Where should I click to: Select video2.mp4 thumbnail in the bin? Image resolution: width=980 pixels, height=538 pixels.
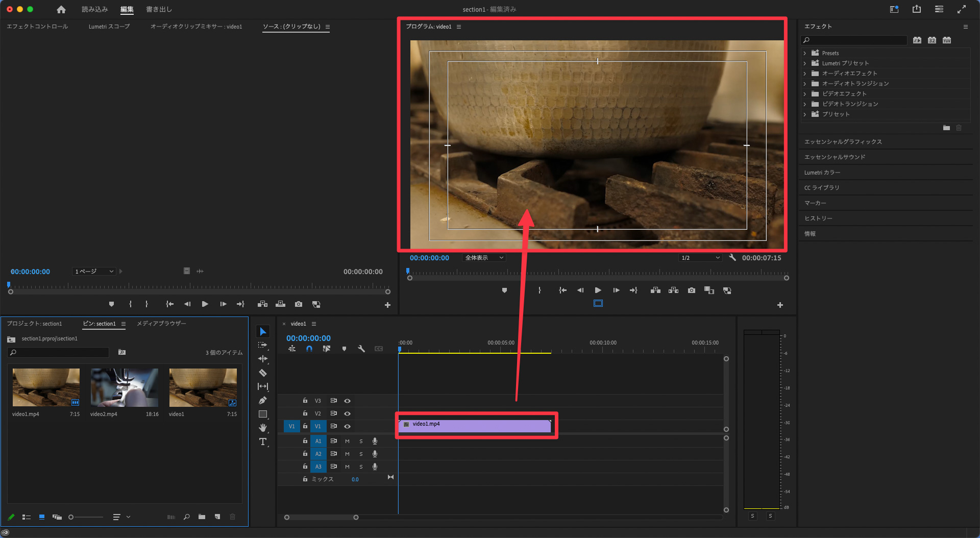124,387
